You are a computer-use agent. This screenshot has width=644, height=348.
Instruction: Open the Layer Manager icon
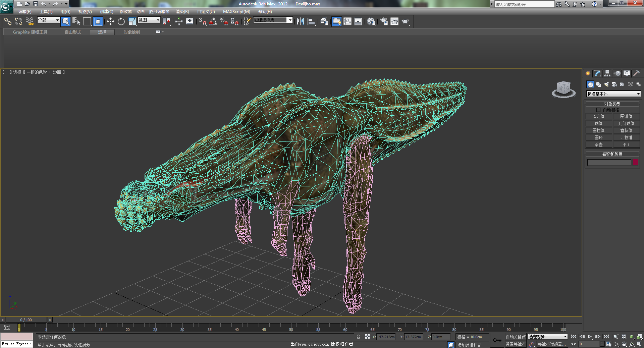[324, 21]
